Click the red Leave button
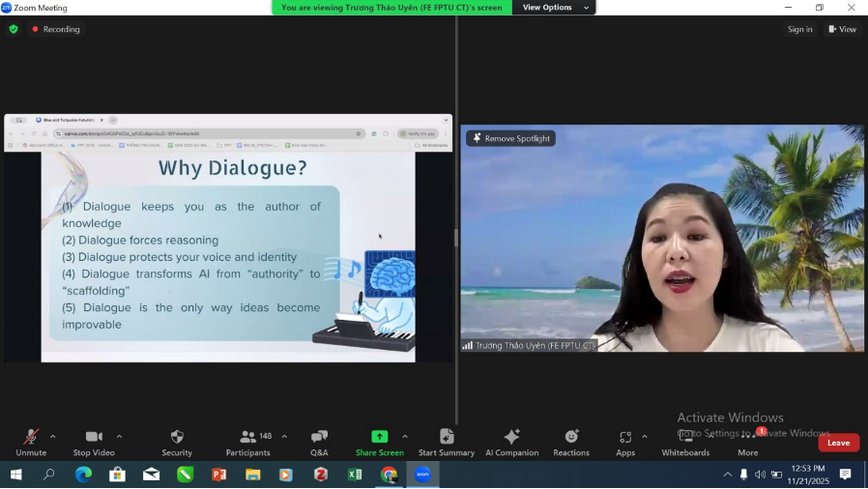Viewport: 868px width, 489px height. pyautogui.click(x=838, y=443)
